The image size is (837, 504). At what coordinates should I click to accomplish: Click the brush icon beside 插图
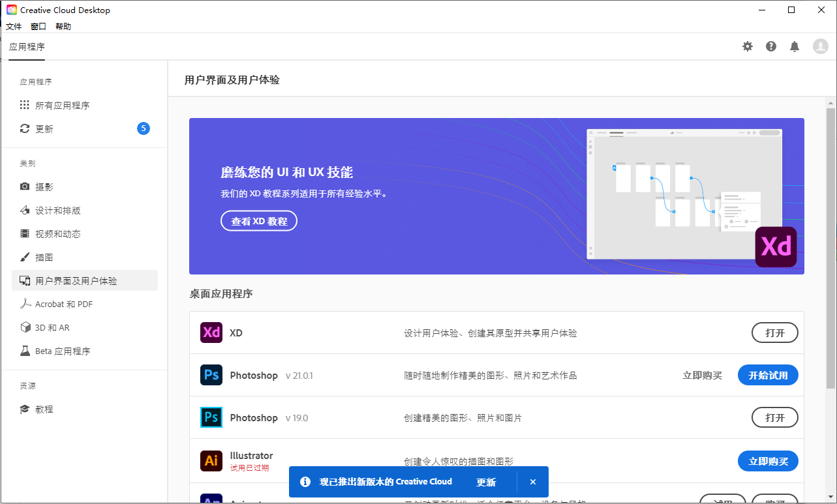pos(25,257)
